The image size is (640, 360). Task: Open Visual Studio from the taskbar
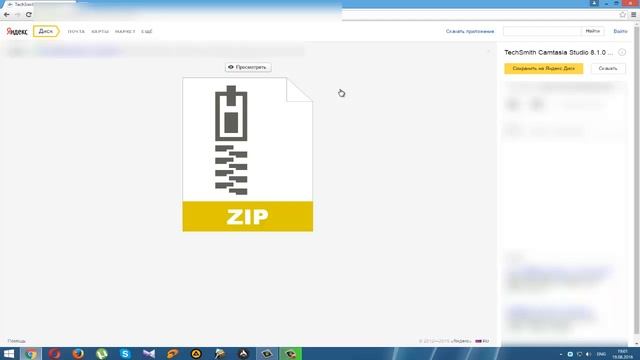149,353
